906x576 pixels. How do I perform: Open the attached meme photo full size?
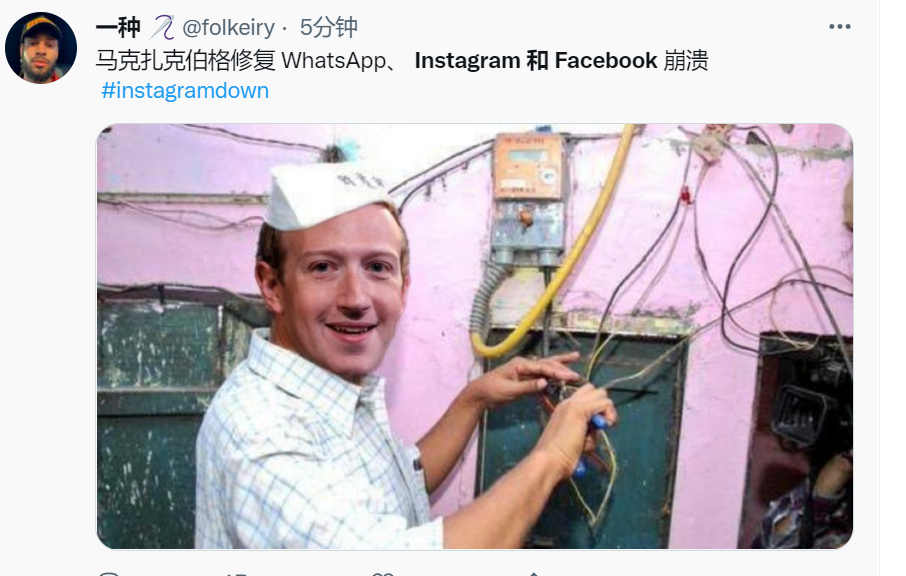(474, 336)
